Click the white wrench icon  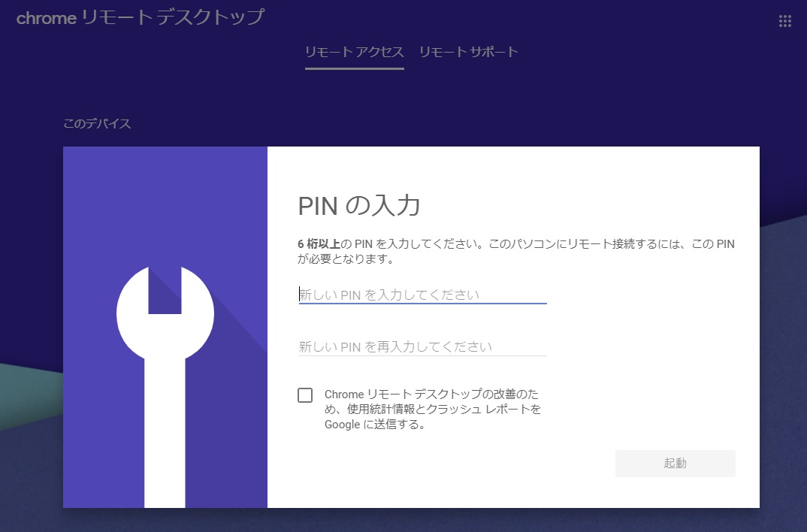pyautogui.click(x=165, y=386)
